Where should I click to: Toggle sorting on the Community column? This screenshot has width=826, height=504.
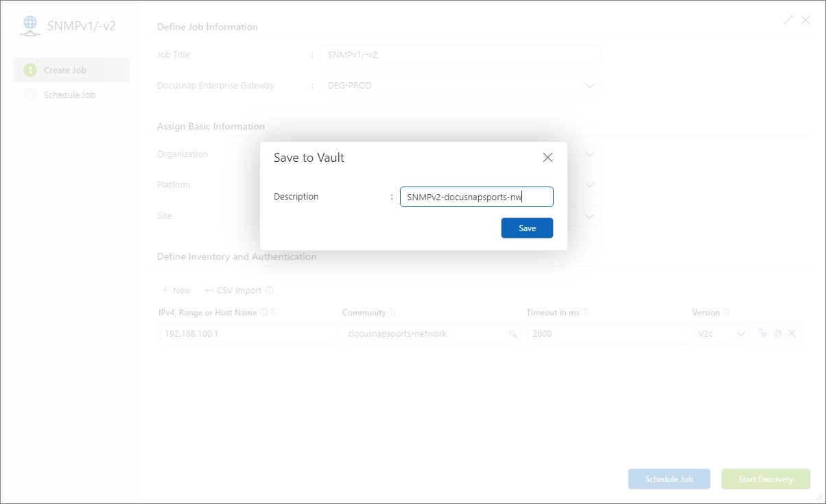[392, 312]
